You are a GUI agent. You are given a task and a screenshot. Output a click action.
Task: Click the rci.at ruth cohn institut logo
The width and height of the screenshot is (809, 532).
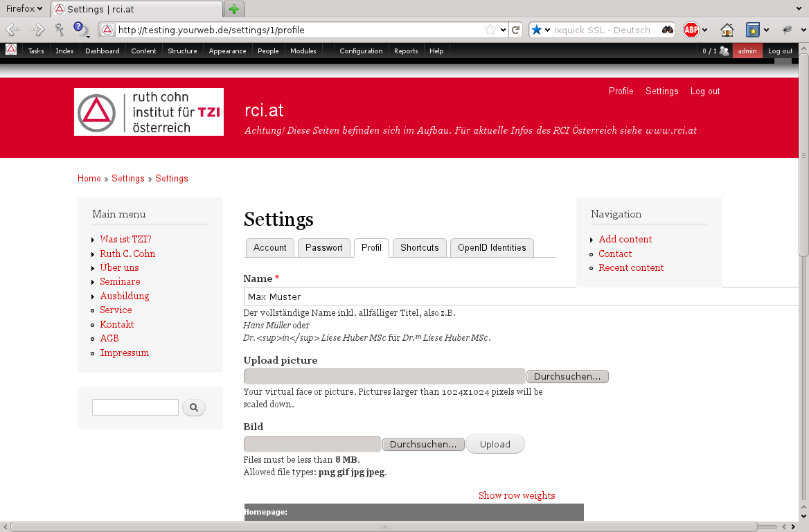coord(149,112)
